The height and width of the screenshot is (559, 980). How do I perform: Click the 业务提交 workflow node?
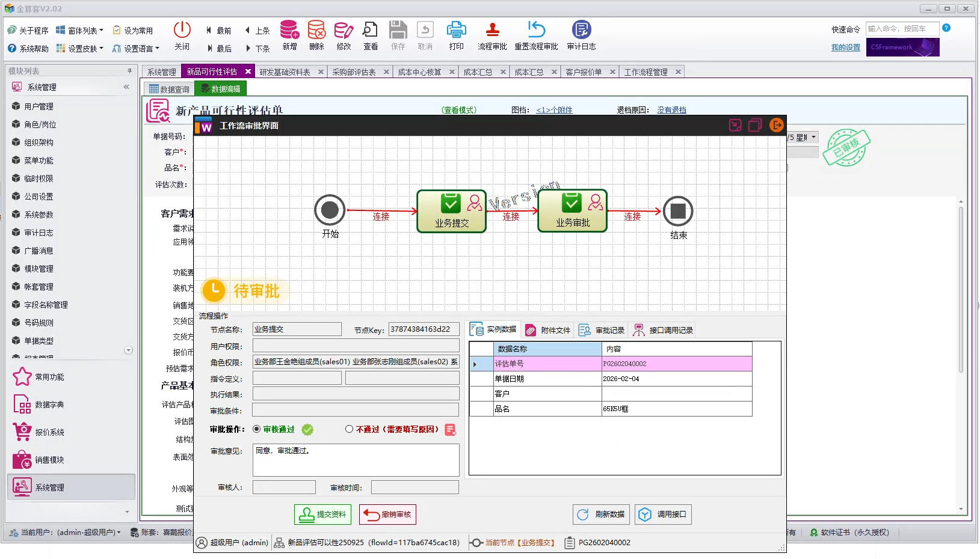pyautogui.click(x=452, y=211)
